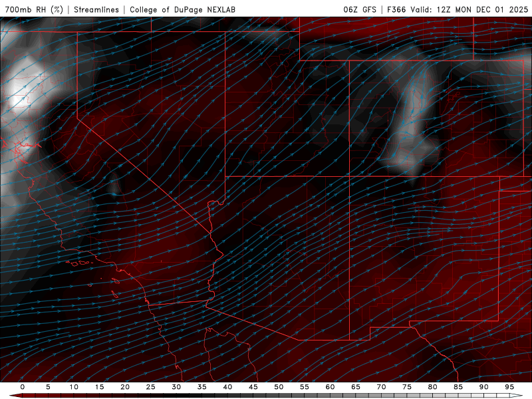
Task: Click 'College of DuPage NEXLAB' text
Action: tap(182, 9)
